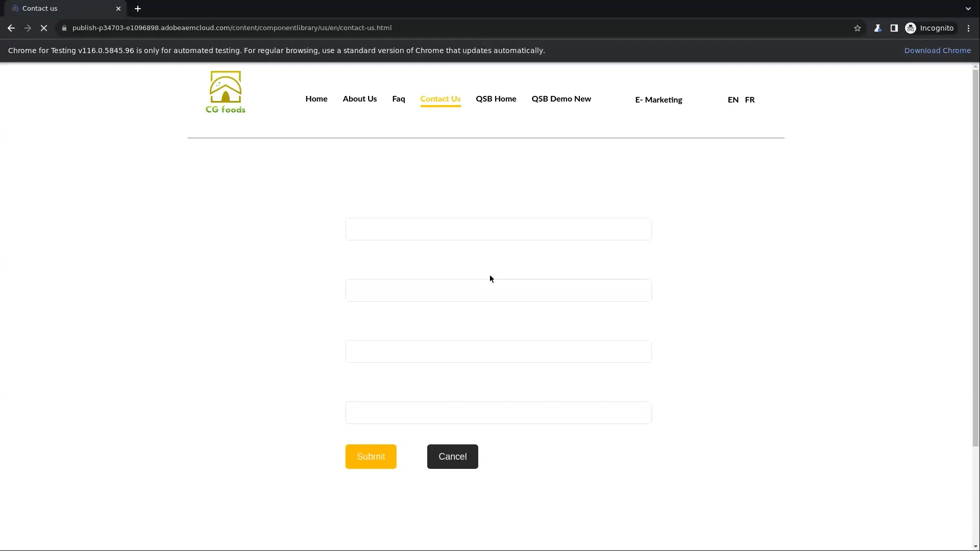The height and width of the screenshot is (551, 980).
Task: Click the Download Chrome link
Action: [938, 51]
